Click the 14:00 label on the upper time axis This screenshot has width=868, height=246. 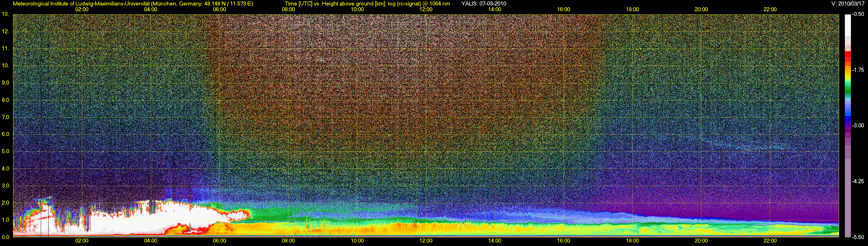[495, 10]
